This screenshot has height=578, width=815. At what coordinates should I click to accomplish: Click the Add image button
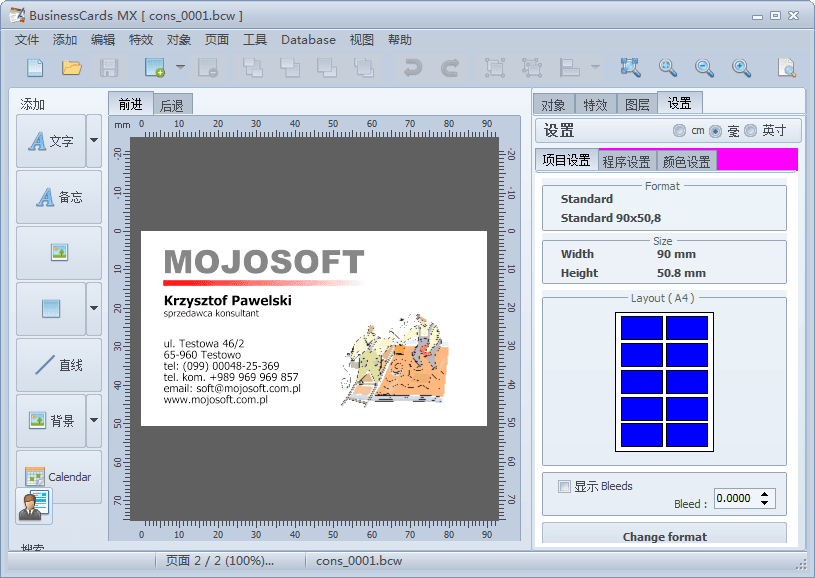pos(59,253)
